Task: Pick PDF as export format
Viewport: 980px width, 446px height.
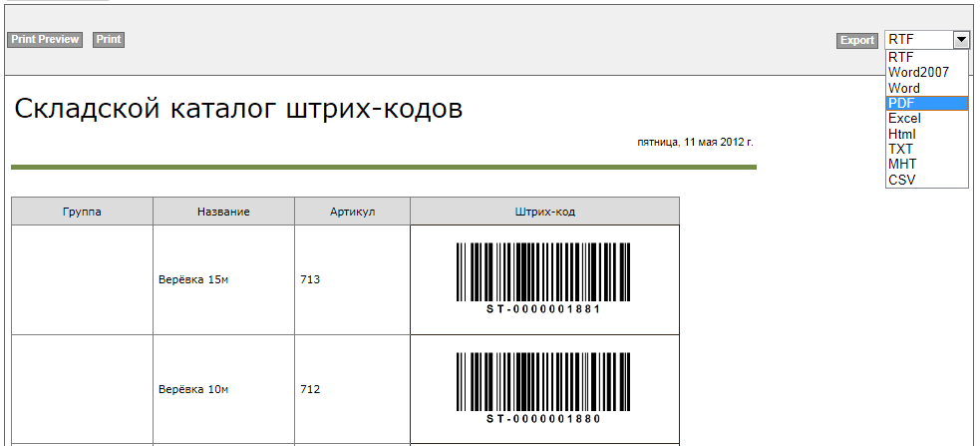Action: point(902,104)
